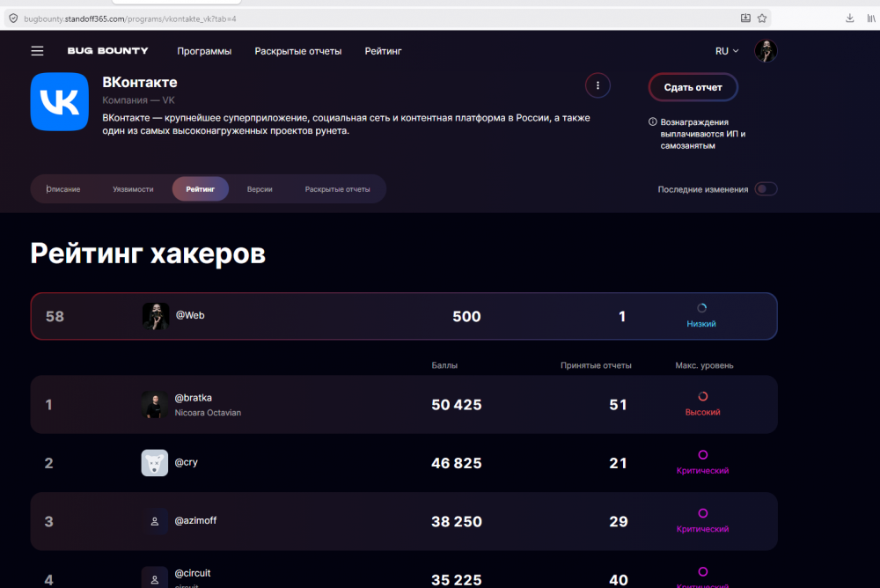Click the Сдать отчет button
The width and height of the screenshot is (880, 588).
coord(693,87)
